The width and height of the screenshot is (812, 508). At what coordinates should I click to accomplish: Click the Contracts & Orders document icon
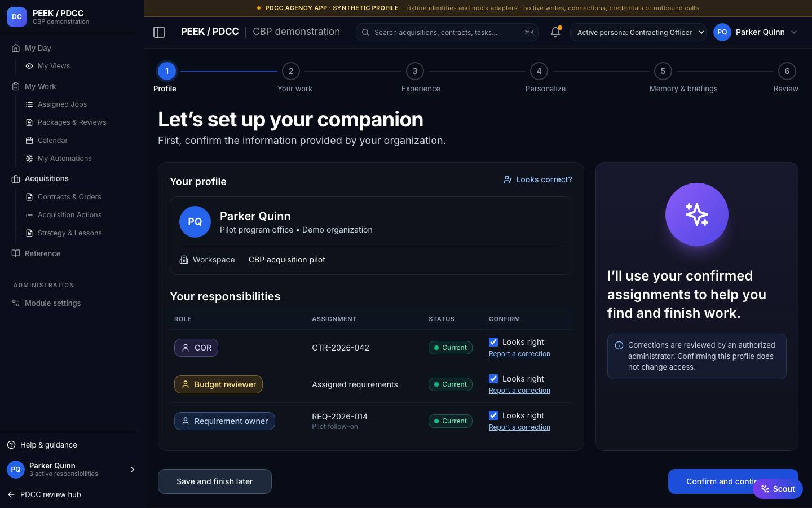(29, 197)
